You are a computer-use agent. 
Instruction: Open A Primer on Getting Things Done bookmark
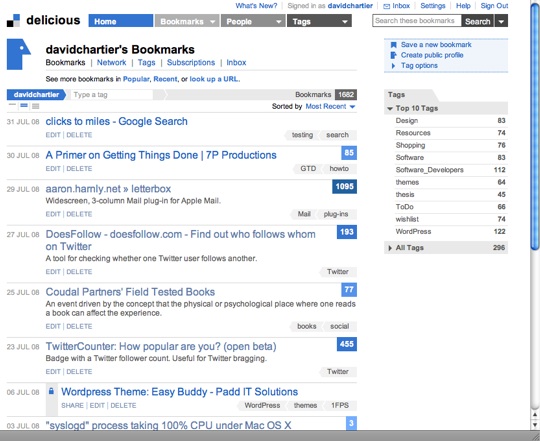point(161,155)
